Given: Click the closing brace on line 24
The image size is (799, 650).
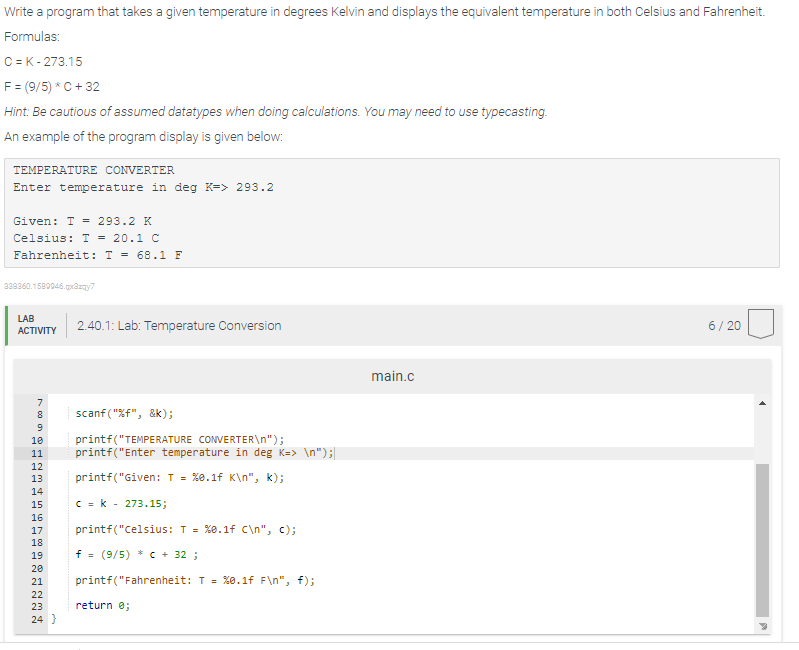Looking at the screenshot, I should tap(54, 619).
